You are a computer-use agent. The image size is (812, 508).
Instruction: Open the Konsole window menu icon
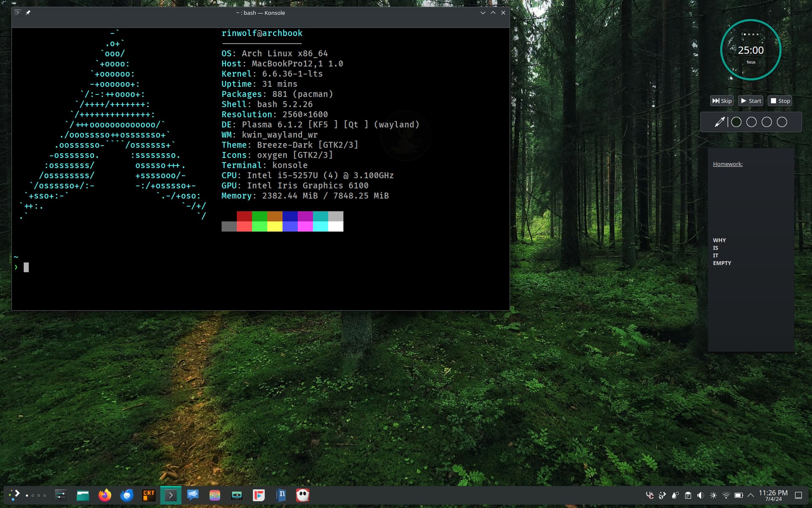17,13
